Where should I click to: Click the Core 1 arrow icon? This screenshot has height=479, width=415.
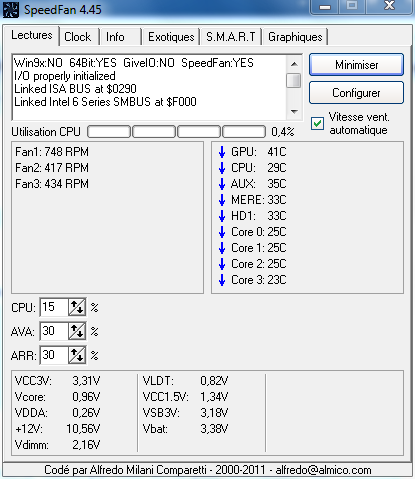222,248
